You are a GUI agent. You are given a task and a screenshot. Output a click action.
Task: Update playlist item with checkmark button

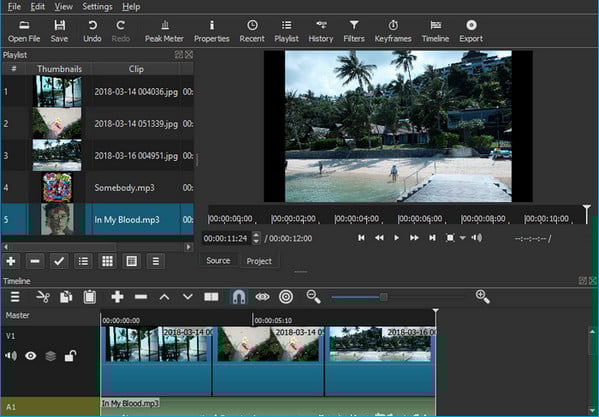[x=59, y=261]
